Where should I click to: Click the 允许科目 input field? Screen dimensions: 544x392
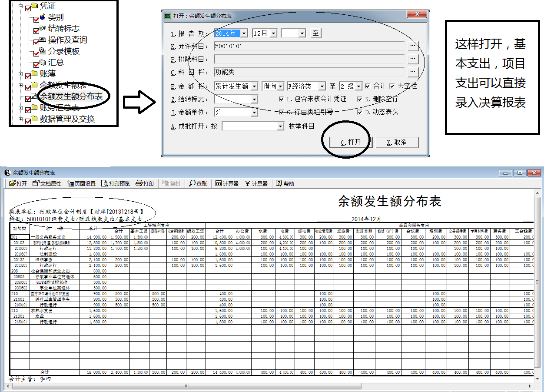click(308, 46)
